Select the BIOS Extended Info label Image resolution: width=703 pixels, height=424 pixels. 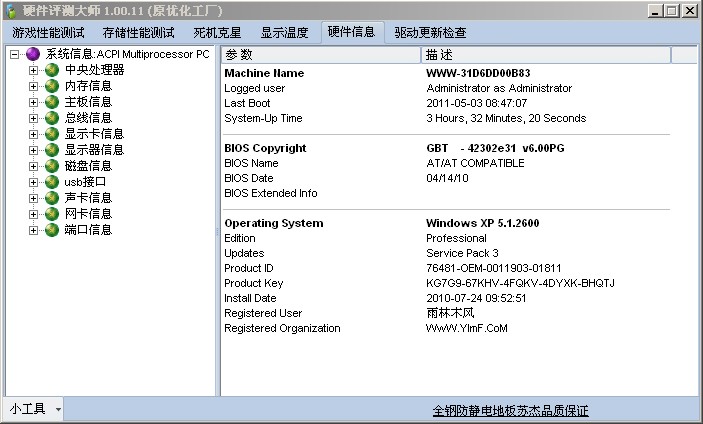click(271, 193)
